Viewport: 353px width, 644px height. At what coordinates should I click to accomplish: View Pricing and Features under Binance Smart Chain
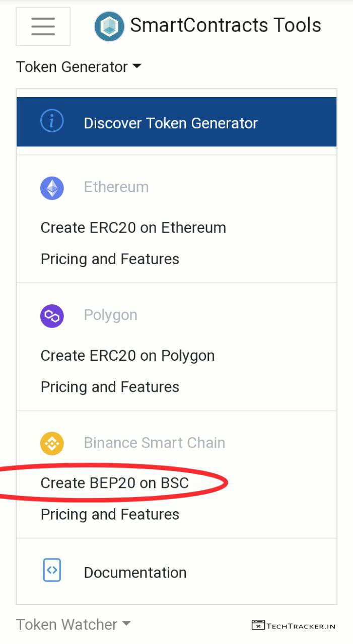pos(110,514)
